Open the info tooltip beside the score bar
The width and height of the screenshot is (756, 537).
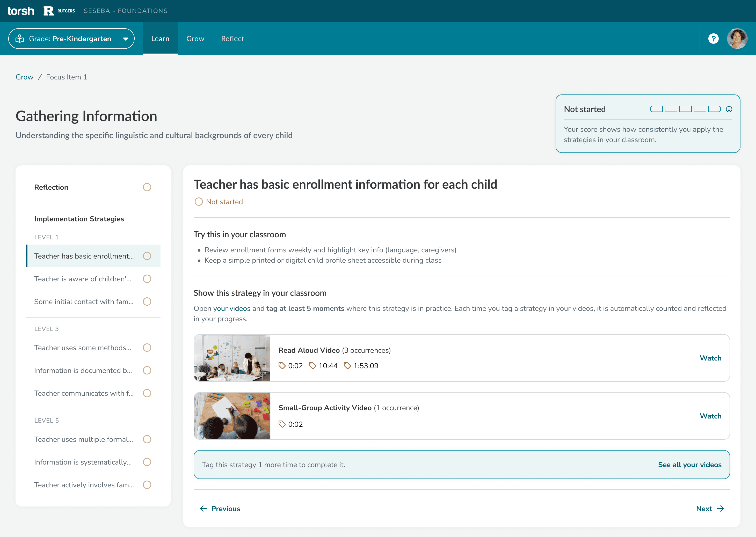[x=729, y=109]
